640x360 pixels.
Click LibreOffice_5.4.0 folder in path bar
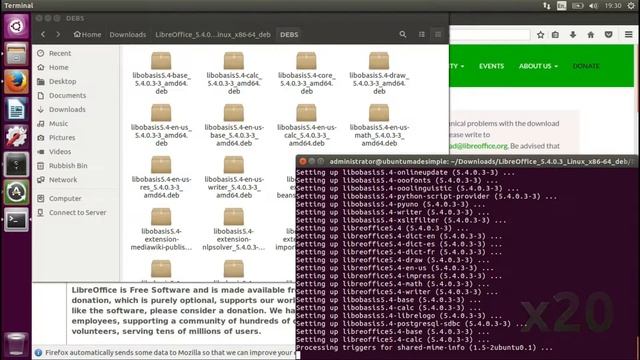[213, 35]
